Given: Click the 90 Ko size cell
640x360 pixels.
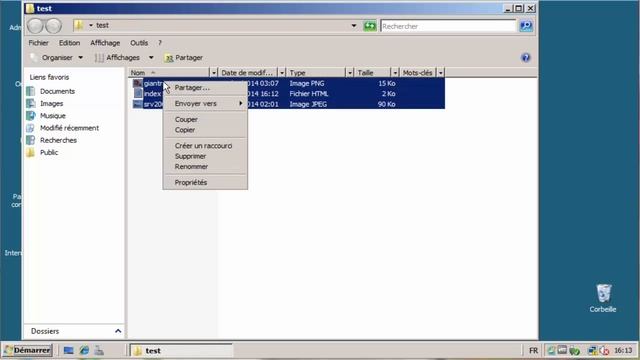Looking at the screenshot, I should coord(387,104).
